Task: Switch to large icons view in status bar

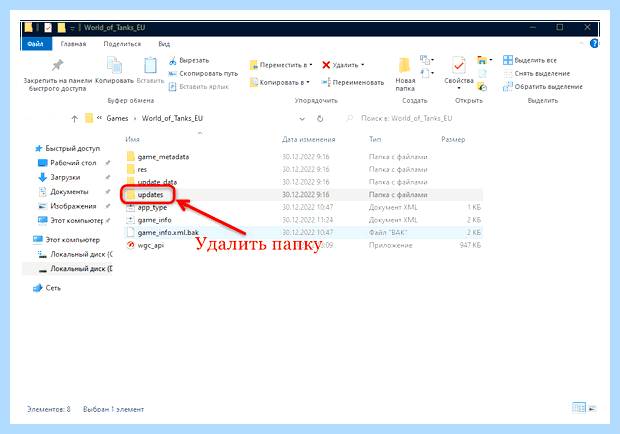Action: pyautogui.click(x=592, y=408)
